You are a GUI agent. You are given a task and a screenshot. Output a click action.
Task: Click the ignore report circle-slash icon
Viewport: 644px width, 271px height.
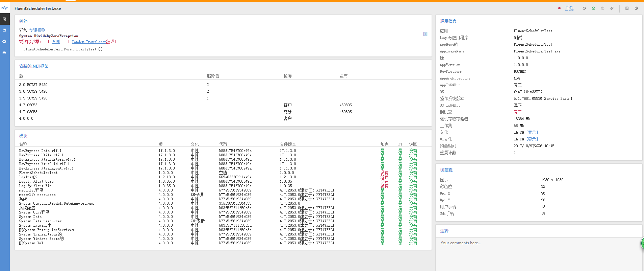(584, 8)
